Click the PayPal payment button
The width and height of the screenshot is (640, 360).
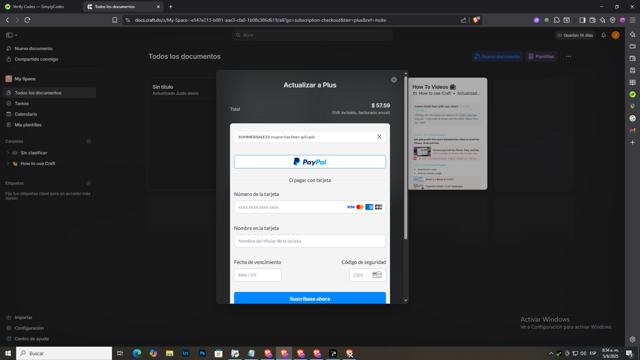click(x=309, y=162)
